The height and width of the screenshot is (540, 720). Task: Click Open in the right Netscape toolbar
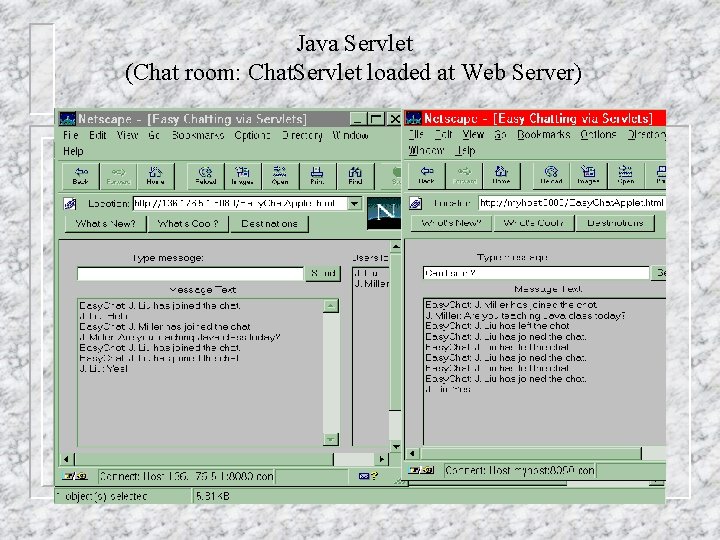(x=626, y=175)
